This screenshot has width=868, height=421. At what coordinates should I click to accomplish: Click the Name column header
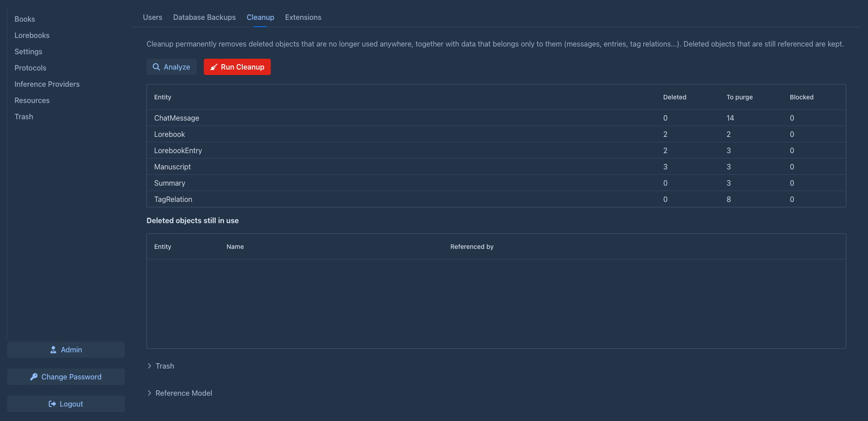click(235, 247)
